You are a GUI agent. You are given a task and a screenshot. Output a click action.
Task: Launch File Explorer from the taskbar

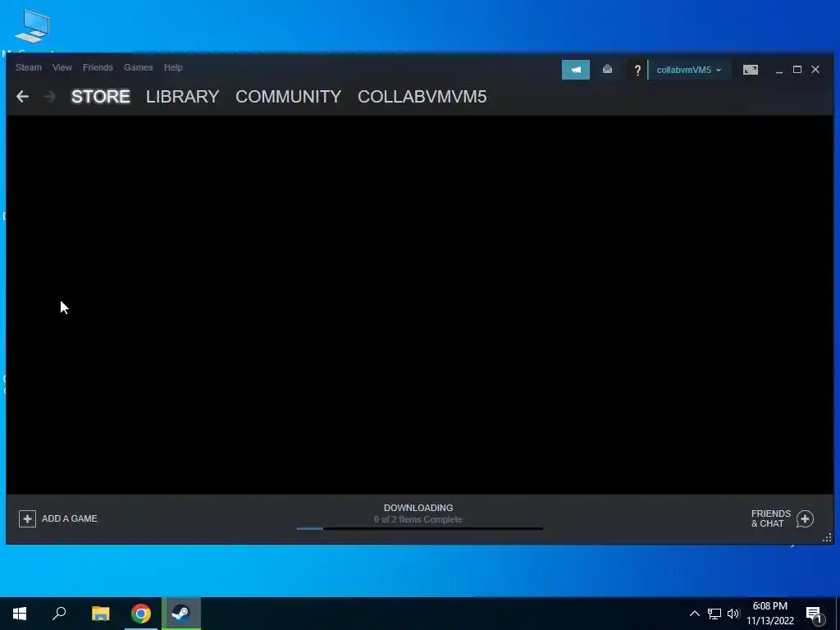(x=100, y=614)
